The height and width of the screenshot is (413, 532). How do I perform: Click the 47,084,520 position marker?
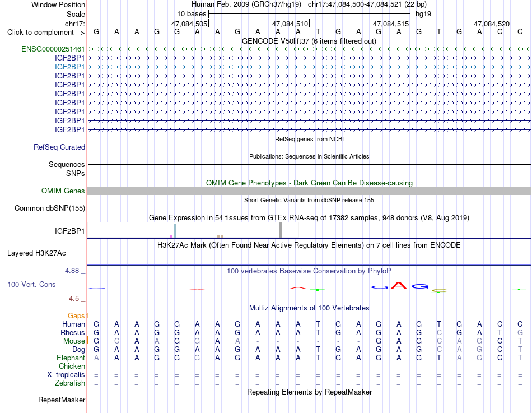pos(492,24)
